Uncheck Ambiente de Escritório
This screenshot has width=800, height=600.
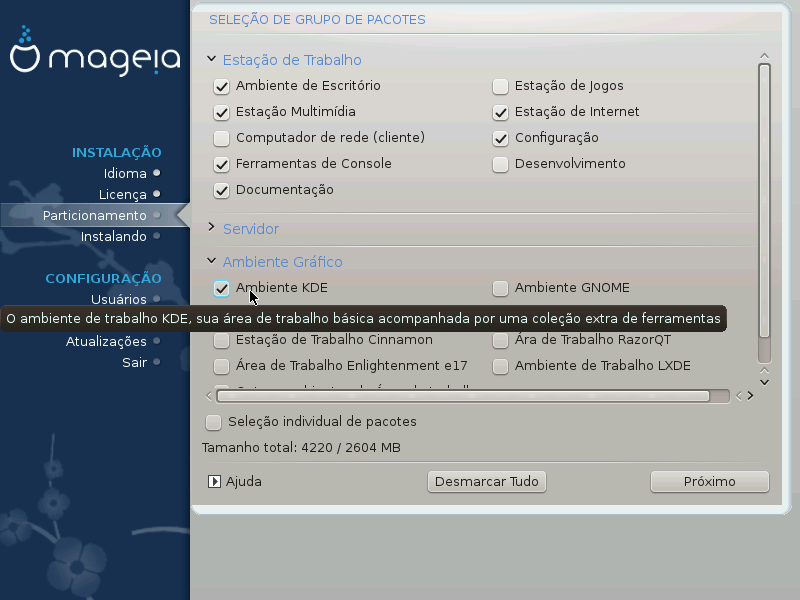click(x=221, y=86)
